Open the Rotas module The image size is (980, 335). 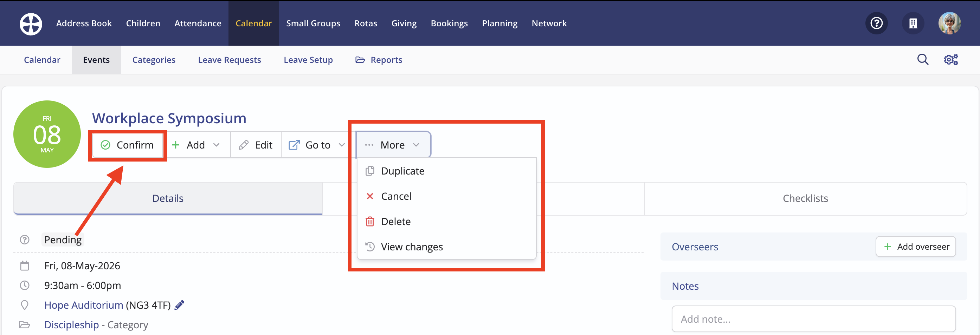click(366, 23)
